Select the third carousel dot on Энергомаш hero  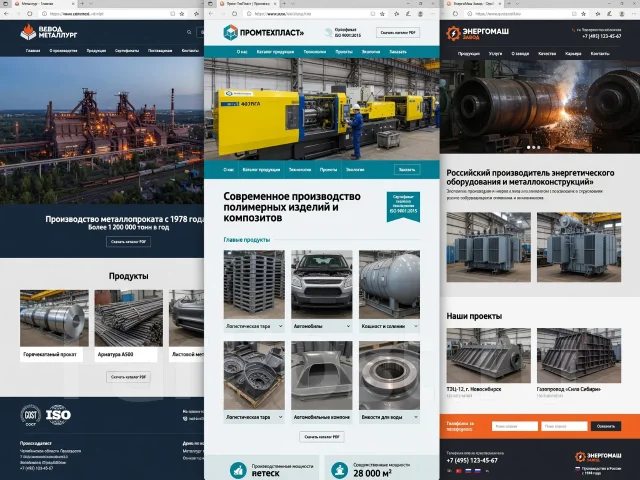[538, 147]
